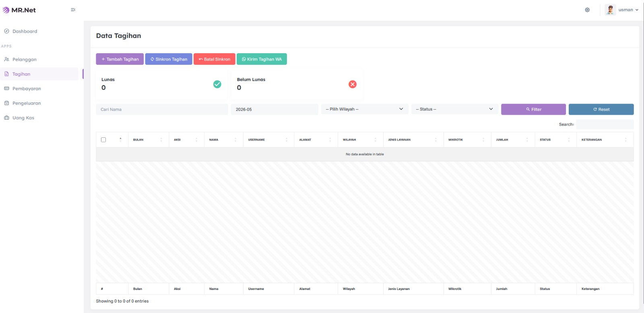Sort table by STATUS column
The width and height of the screenshot is (644, 313).
(556, 140)
